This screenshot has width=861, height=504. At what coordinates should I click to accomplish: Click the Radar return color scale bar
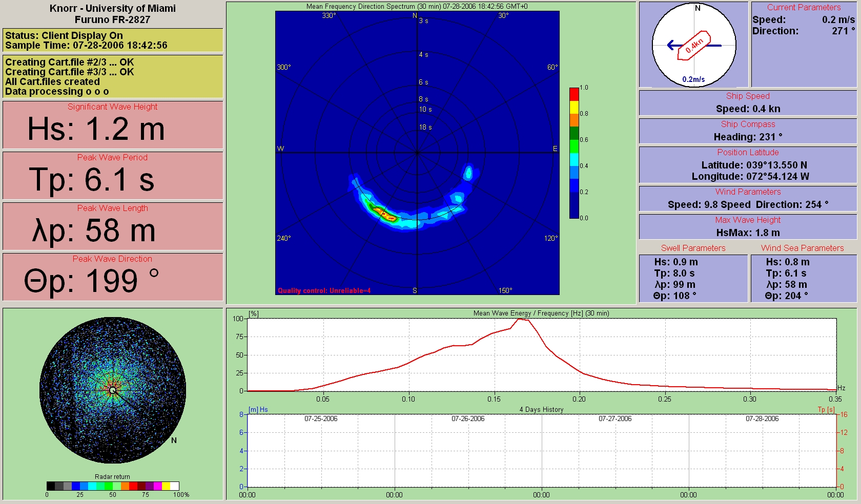[x=113, y=486]
